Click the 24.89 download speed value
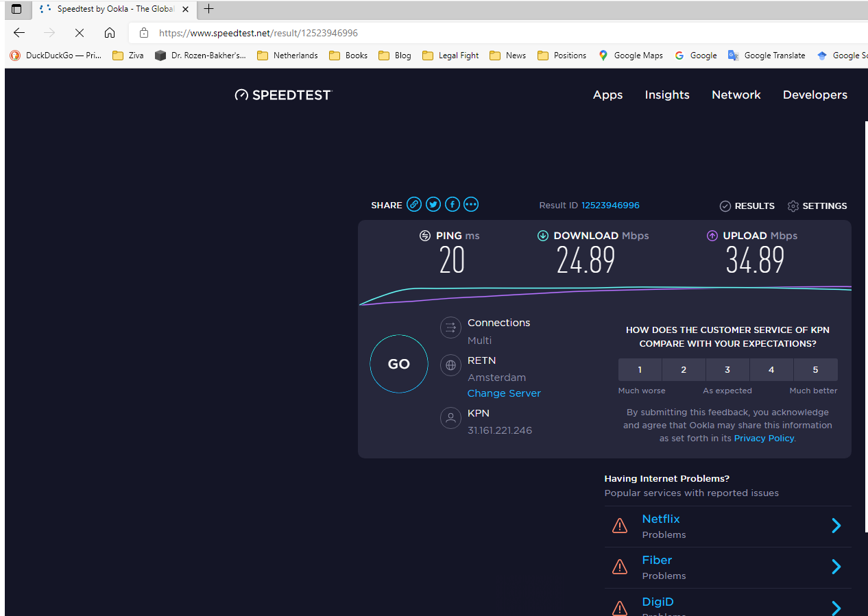The width and height of the screenshot is (868, 616). click(x=586, y=260)
